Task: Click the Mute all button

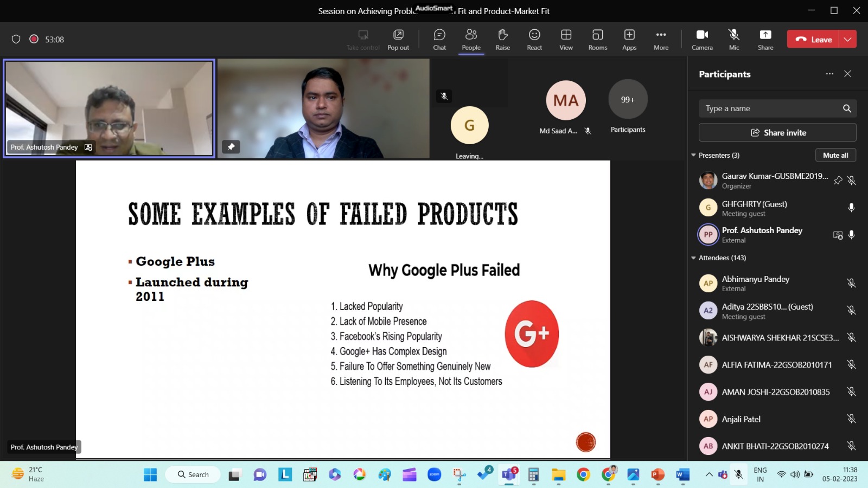Action: coord(835,155)
